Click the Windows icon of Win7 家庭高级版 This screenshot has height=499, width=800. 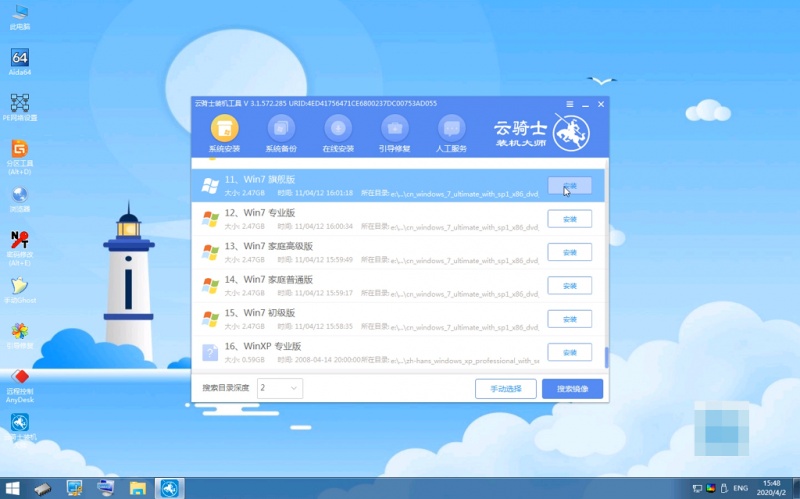[210, 252]
